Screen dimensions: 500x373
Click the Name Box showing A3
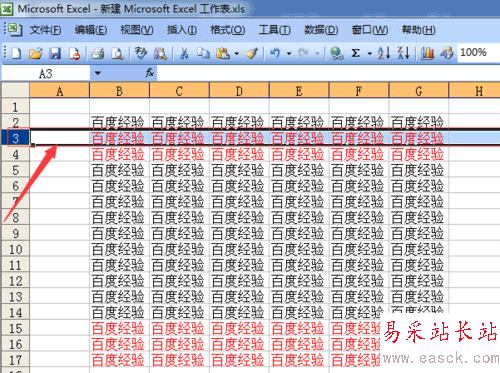46,73
